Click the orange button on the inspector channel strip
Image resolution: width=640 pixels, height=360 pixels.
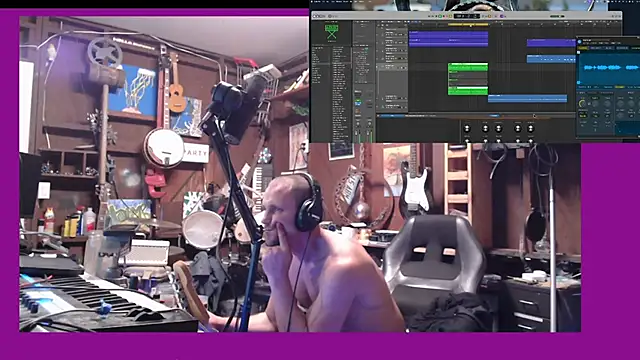coord(358,111)
